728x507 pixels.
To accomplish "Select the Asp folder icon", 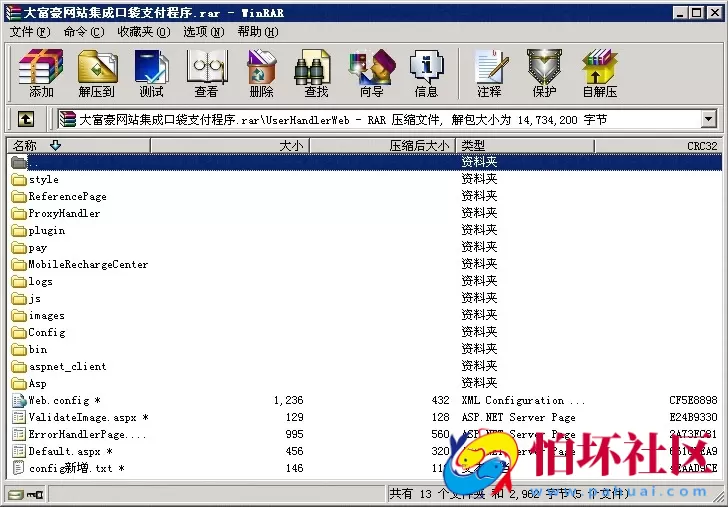I will (x=19, y=384).
